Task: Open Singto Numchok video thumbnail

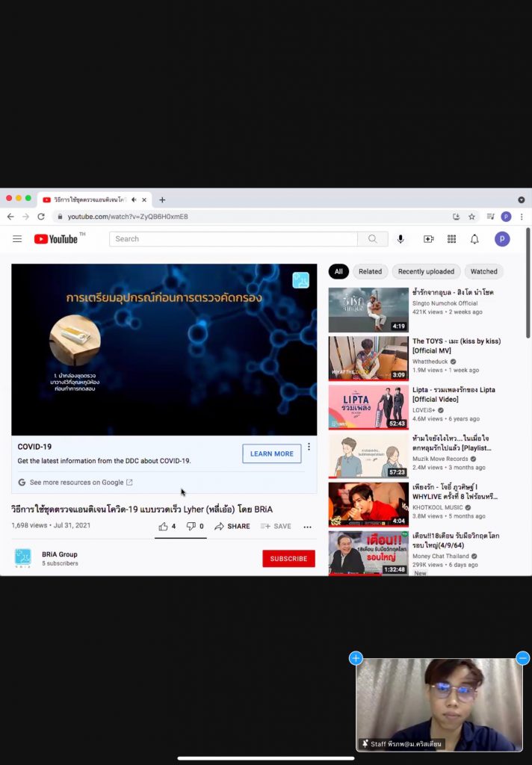Action: [x=368, y=310]
